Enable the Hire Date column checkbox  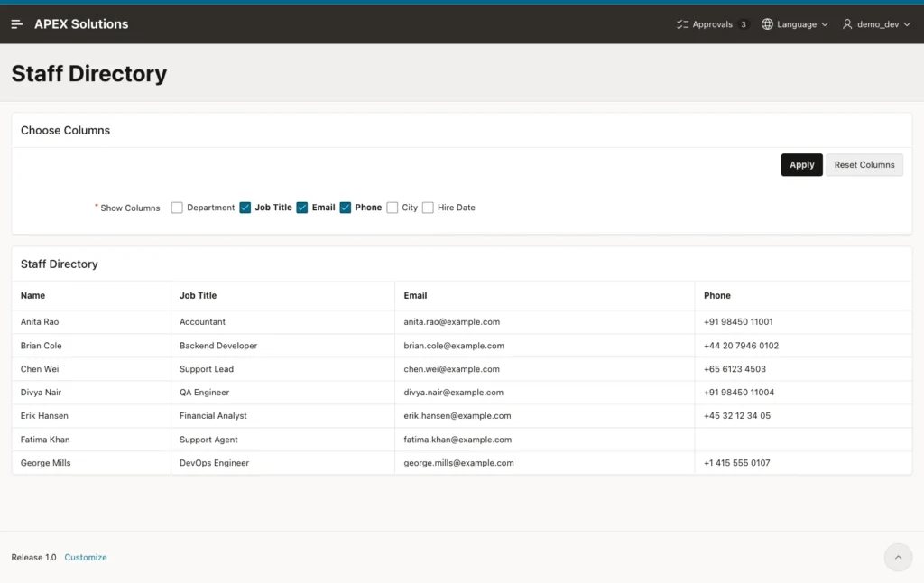(428, 208)
